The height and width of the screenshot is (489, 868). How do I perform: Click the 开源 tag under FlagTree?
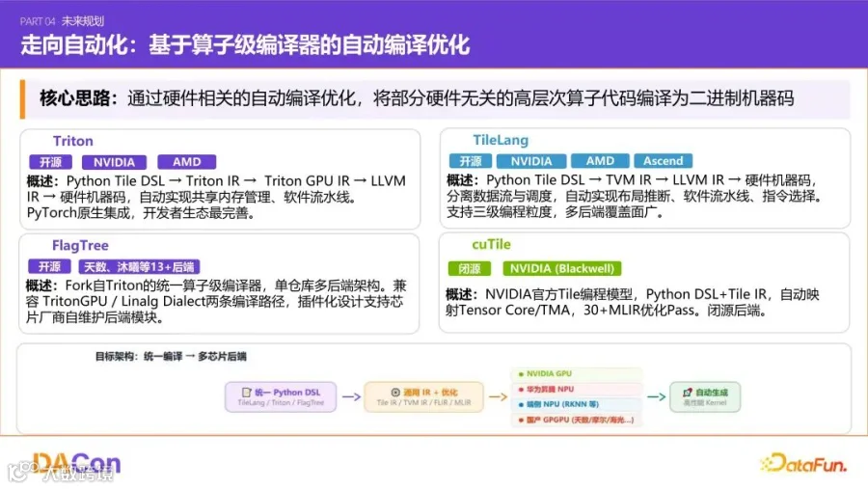click(49, 267)
